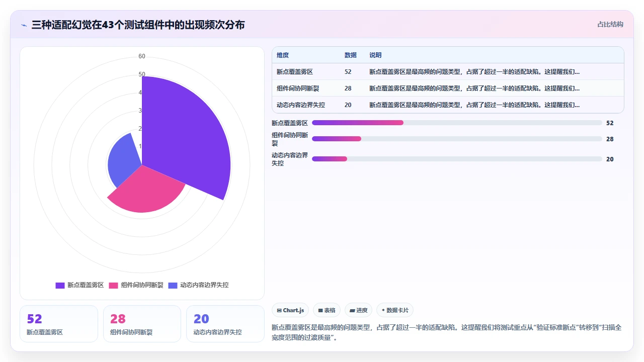This screenshot has width=644, height=362.
Task: Click the 表格 tag chip
Action: pyautogui.click(x=327, y=310)
